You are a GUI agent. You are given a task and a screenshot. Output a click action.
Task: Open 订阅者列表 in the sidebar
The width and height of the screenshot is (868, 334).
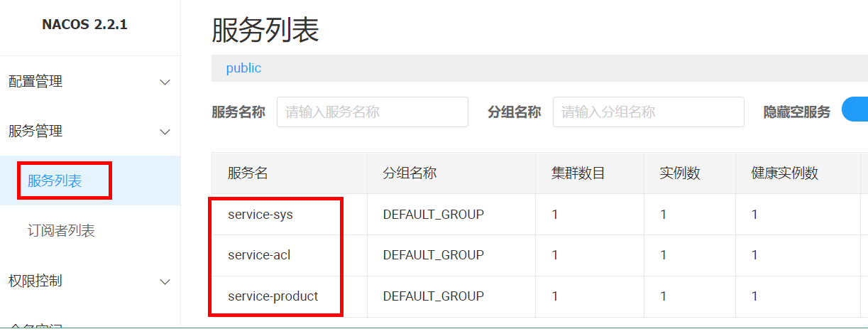61,231
